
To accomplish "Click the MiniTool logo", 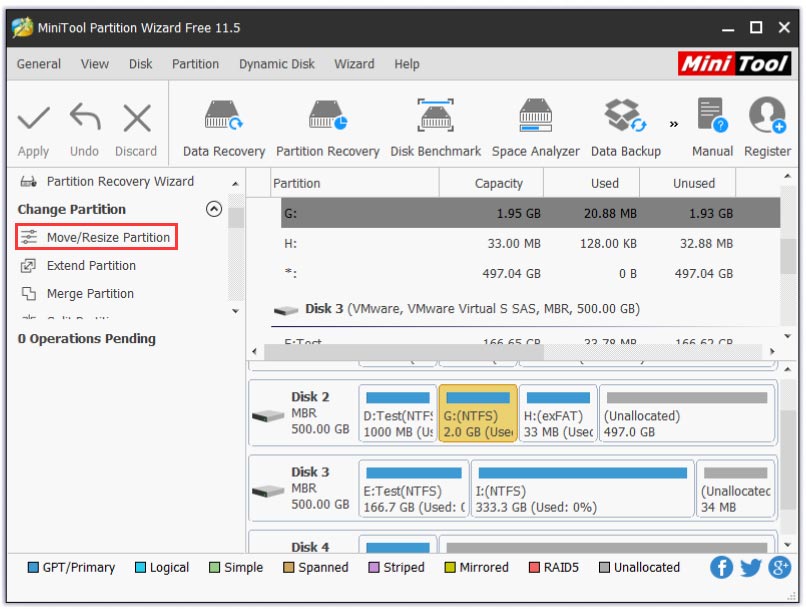I will (734, 64).
